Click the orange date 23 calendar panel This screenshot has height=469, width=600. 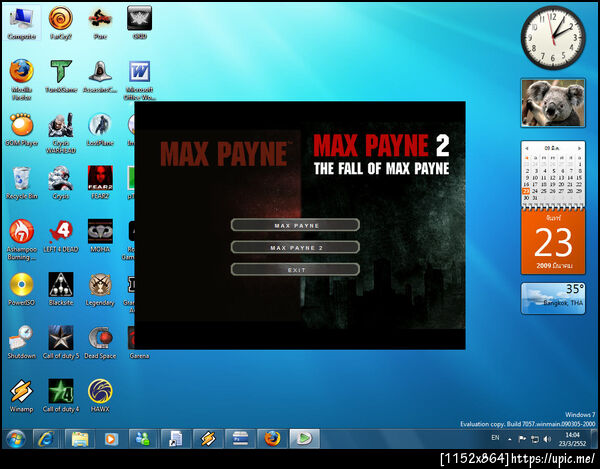point(553,242)
